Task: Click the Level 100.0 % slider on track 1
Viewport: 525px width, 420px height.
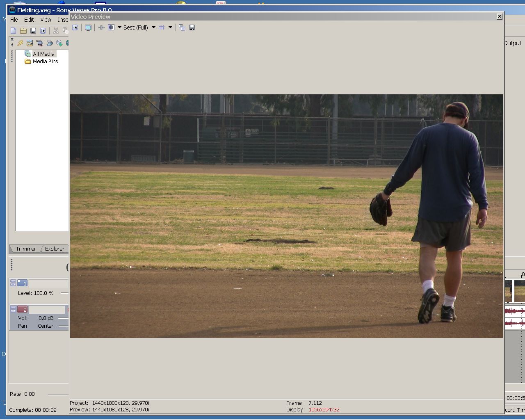Action: point(64,293)
